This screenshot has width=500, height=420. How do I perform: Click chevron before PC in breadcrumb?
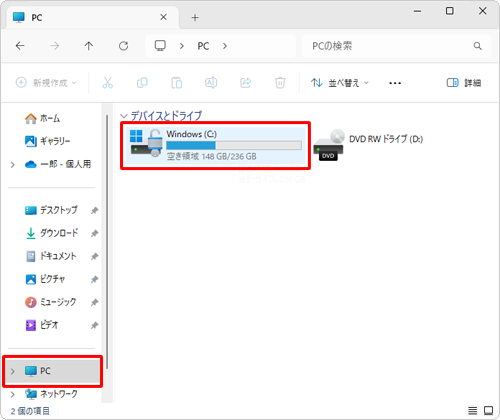182,46
